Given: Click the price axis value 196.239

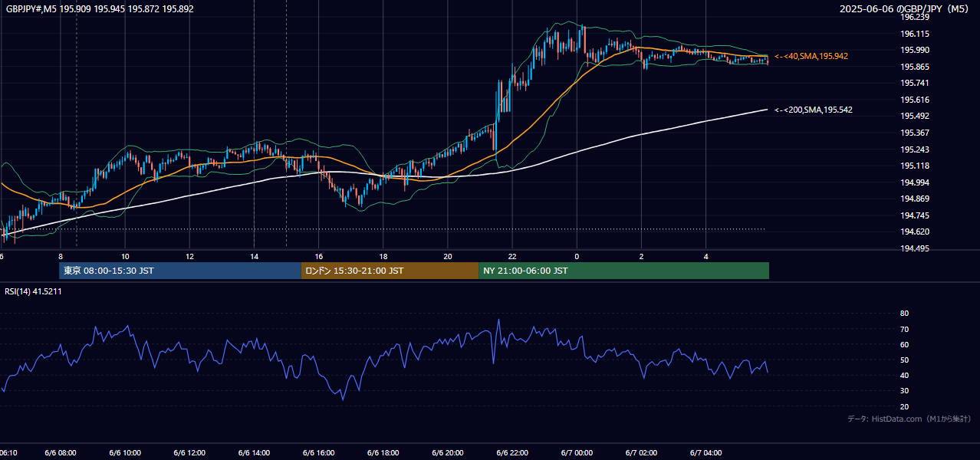Looking at the screenshot, I should [915, 18].
